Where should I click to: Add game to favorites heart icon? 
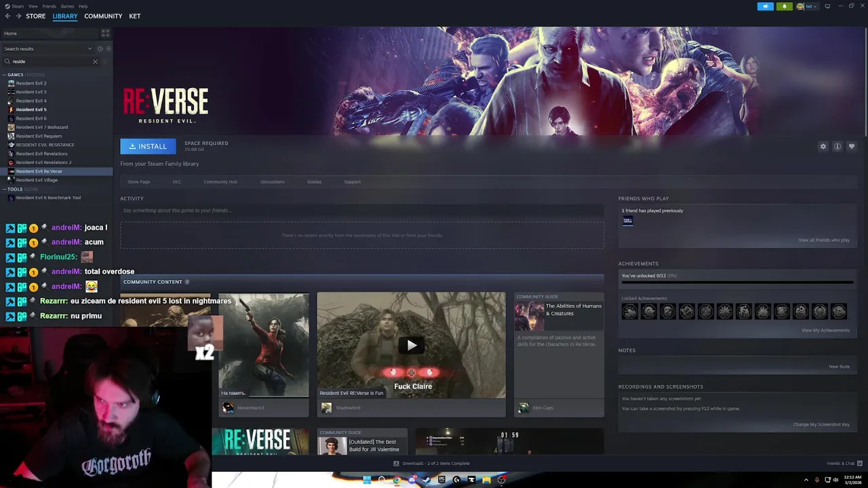tap(852, 146)
